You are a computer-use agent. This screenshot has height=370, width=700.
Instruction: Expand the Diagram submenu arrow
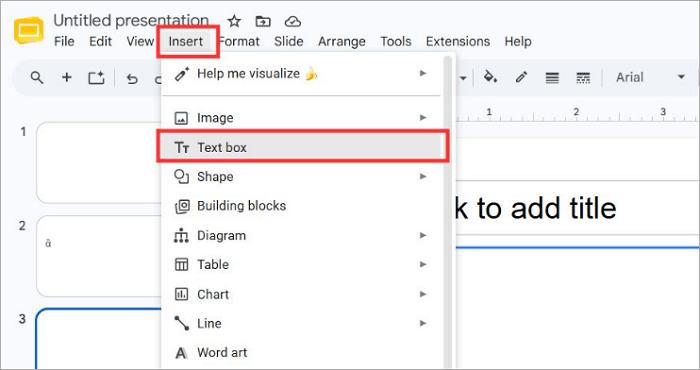click(x=423, y=235)
